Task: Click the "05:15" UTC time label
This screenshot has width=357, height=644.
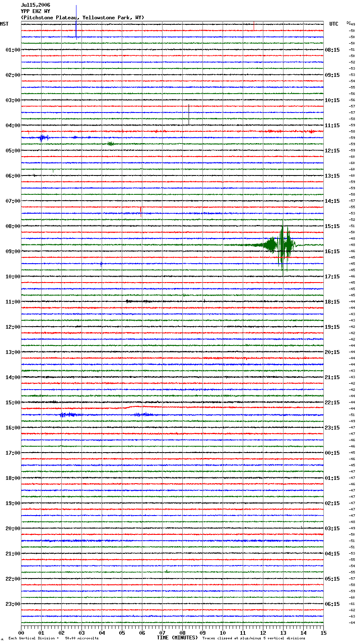Action: click(x=332, y=579)
